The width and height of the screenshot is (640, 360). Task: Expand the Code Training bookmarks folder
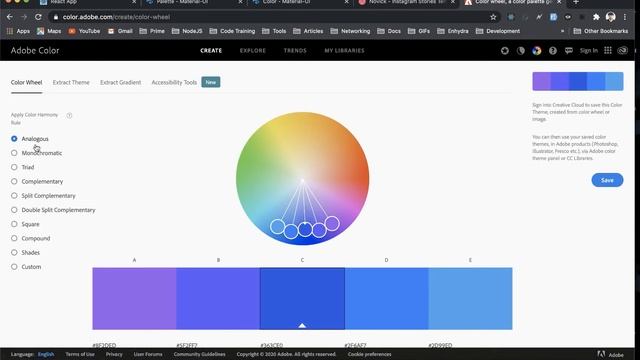click(x=232, y=31)
